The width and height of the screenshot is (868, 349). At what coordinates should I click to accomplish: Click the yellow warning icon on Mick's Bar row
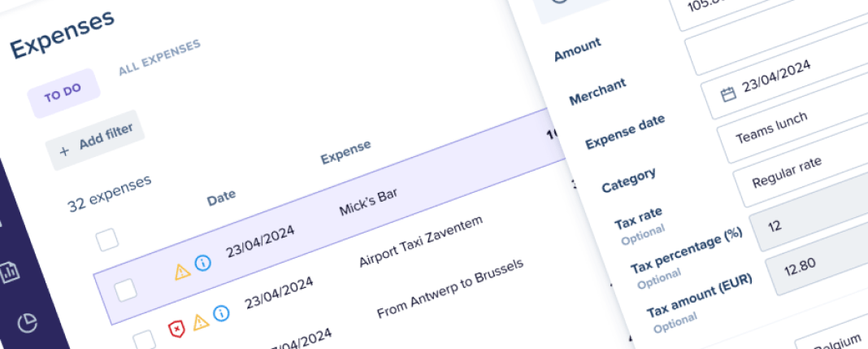point(182,270)
